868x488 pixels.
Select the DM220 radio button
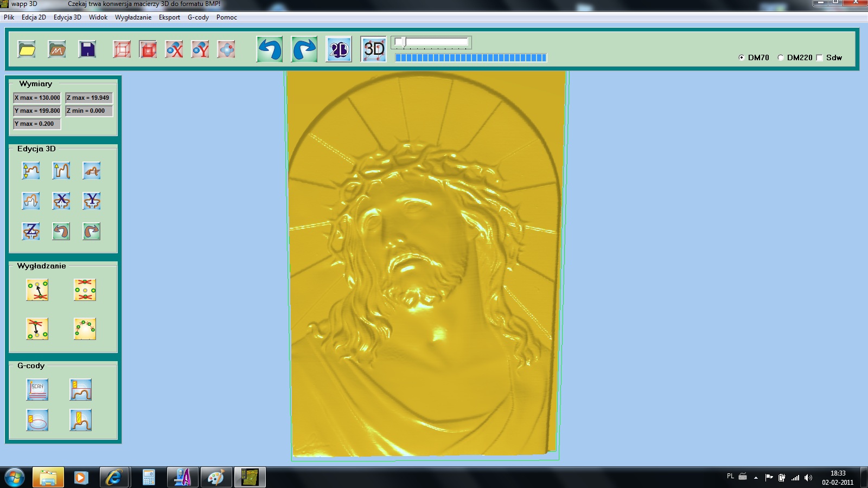781,57
